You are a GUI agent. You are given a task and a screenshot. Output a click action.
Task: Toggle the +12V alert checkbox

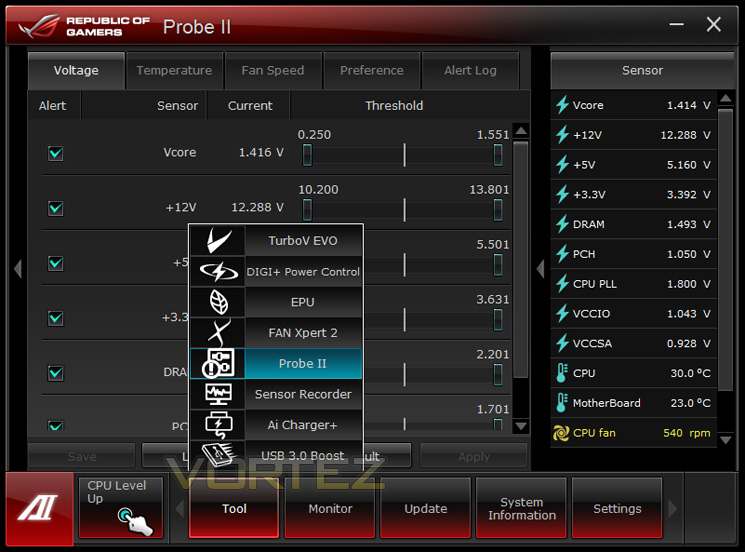pyautogui.click(x=56, y=208)
